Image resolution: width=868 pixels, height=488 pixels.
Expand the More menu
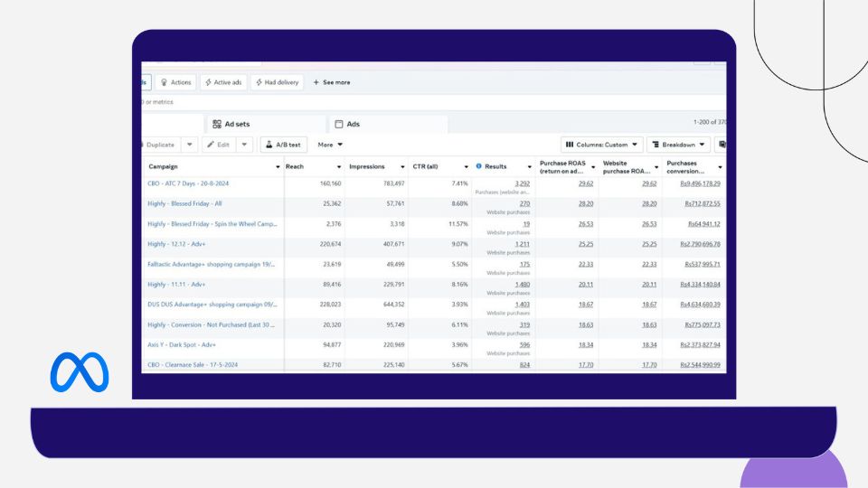point(330,145)
